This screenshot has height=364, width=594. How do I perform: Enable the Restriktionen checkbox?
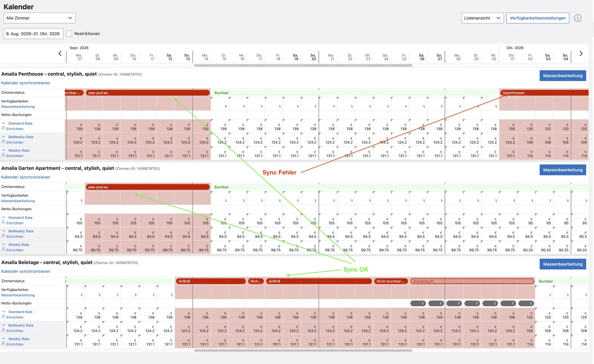(69, 33)
